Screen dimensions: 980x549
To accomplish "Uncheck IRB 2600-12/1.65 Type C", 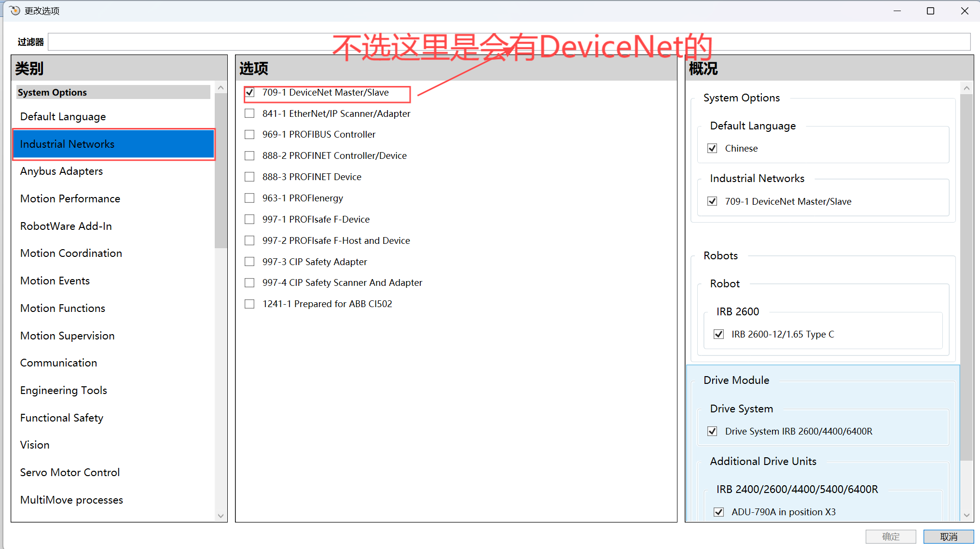I will [x=718, y=334].
